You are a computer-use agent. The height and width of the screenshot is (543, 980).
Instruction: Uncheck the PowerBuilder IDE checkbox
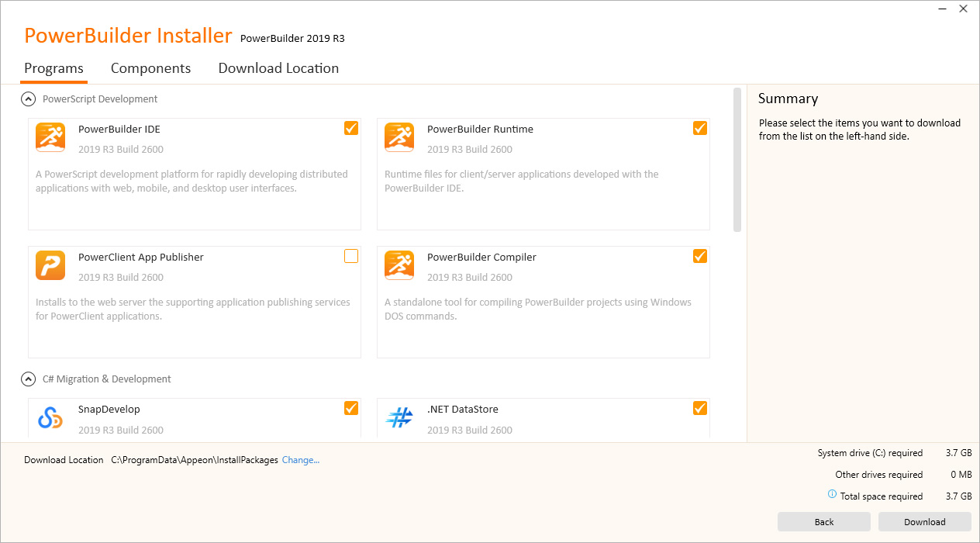pos(351,128)
